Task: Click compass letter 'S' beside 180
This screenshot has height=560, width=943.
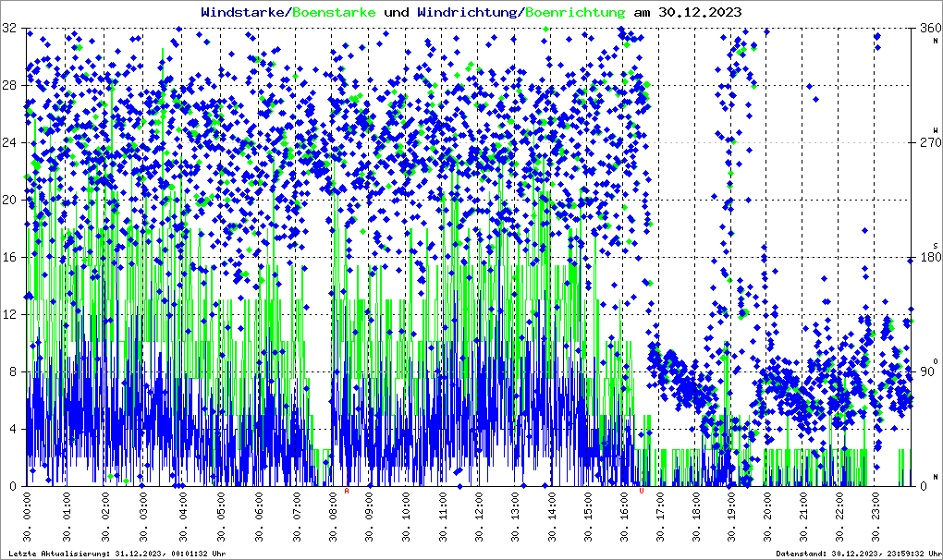Action: [x=936, y=246]
